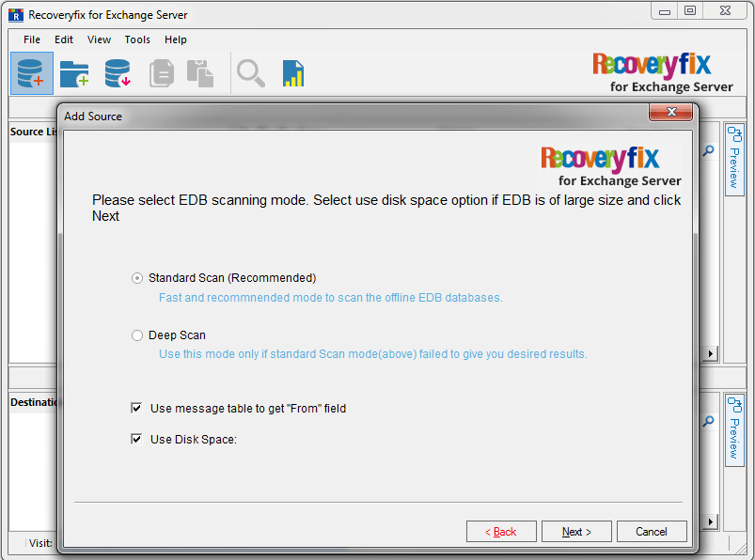Toggle the Use Disk Space checkbox
Viewport: 755px width, 560px height.
(136, 439)
